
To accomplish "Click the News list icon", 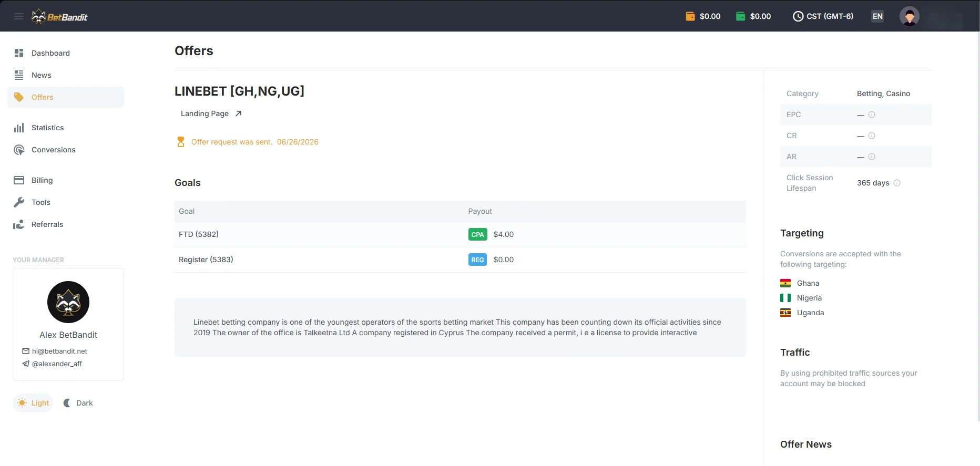I will [19, 75].
